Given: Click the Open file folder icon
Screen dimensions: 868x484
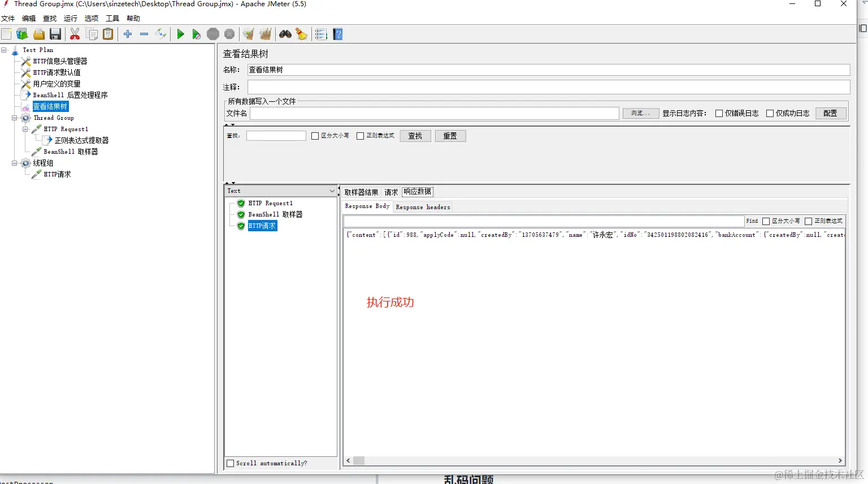Looking at the screenshot, I should point(39,34).
